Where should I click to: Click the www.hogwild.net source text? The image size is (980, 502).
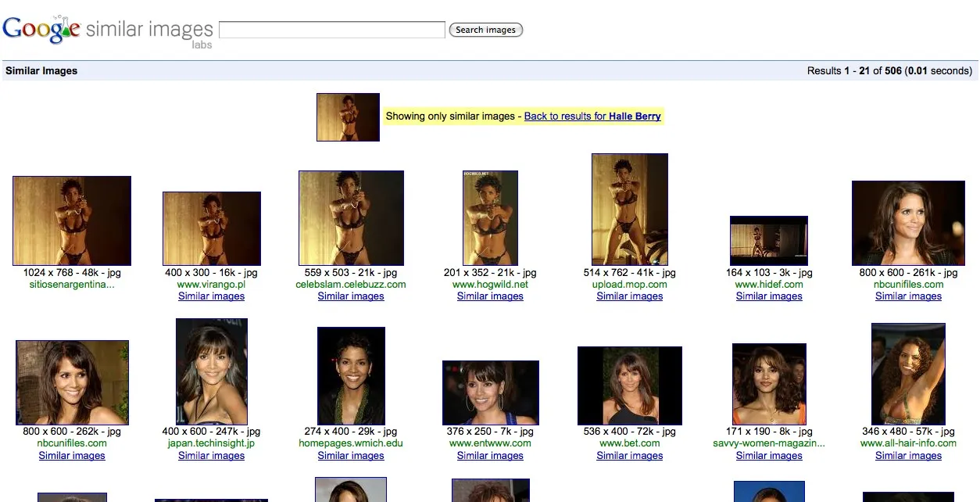point(490,285)
